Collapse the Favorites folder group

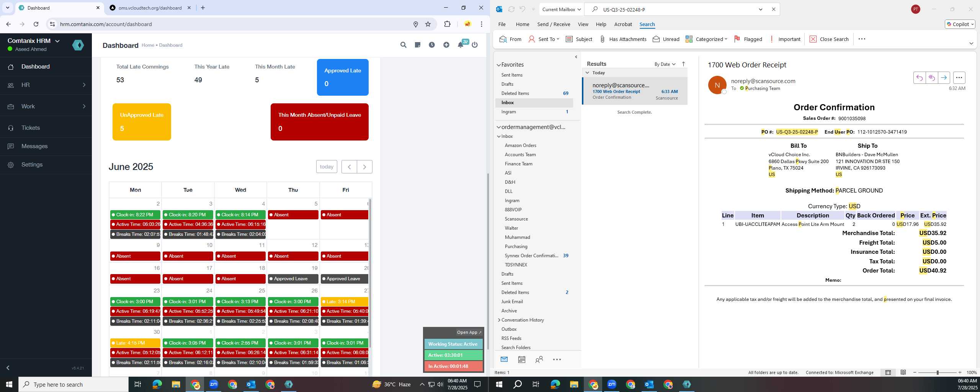pyautogui.click(x=499, y=65)
